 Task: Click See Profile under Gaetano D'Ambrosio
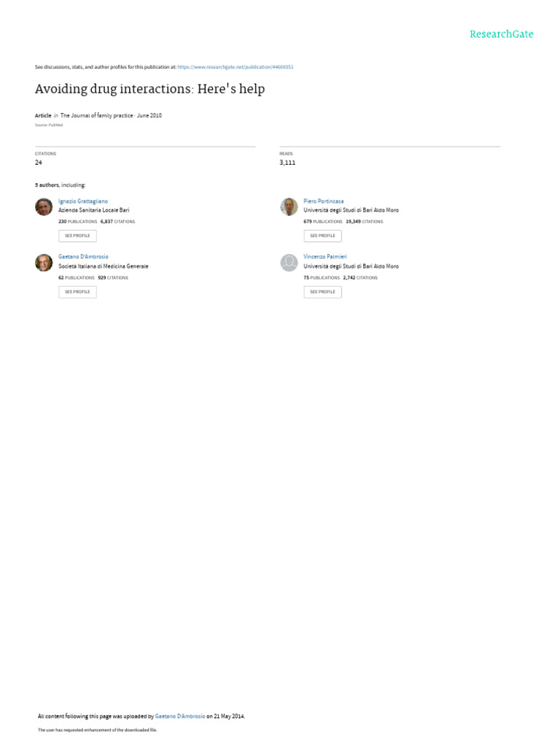point(77,292)
